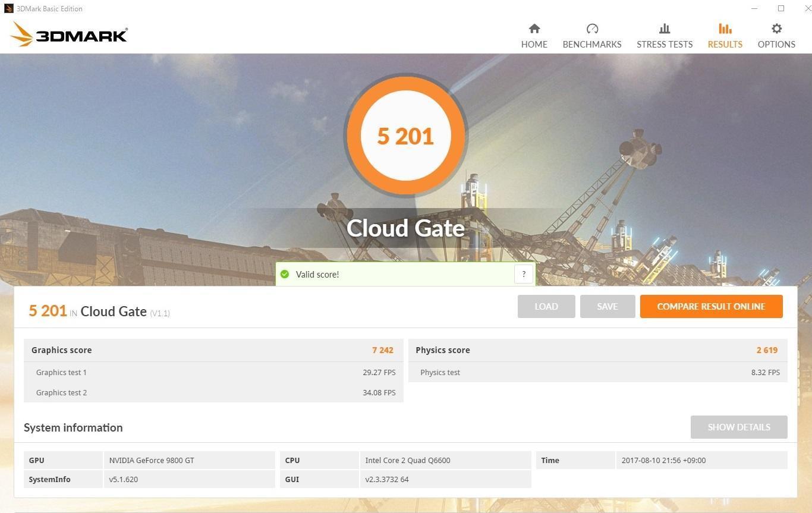This screenshot has width=812, height=513.
Task: Open the question mark help button
Action: coord(524,274)
